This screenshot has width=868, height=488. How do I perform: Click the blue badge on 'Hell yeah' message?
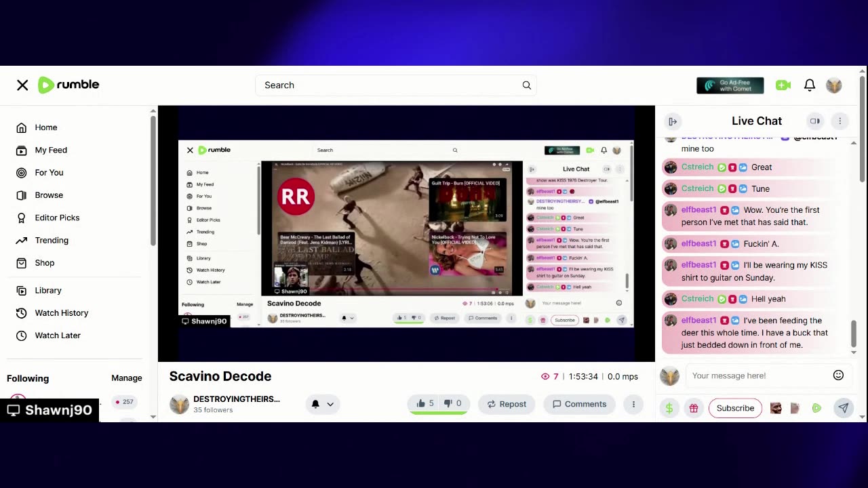(743, 299)
